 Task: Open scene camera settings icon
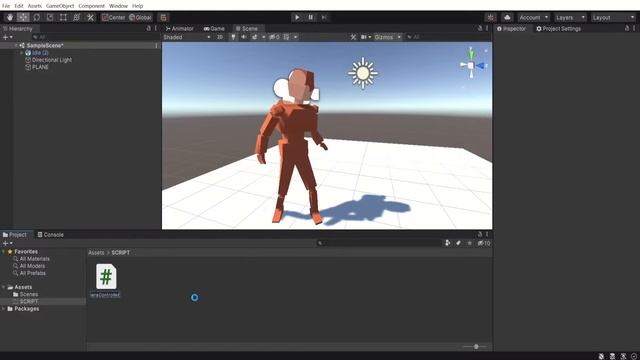point(364,37)
